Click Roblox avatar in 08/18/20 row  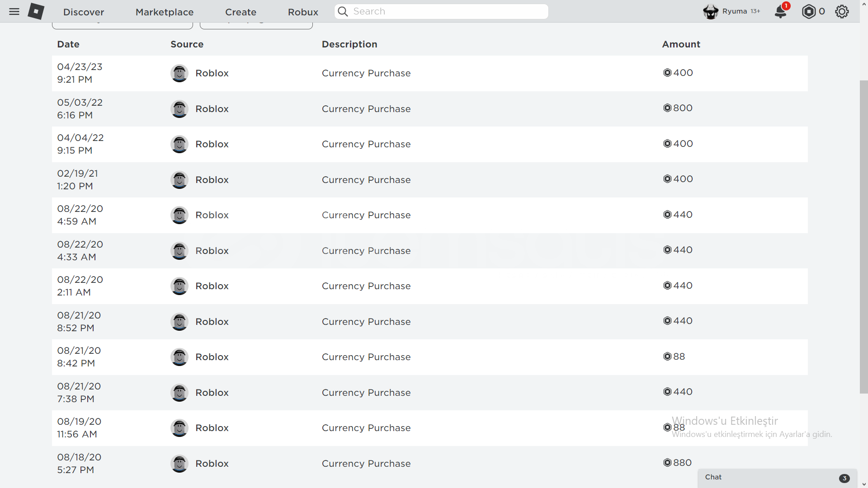[179, 464]
